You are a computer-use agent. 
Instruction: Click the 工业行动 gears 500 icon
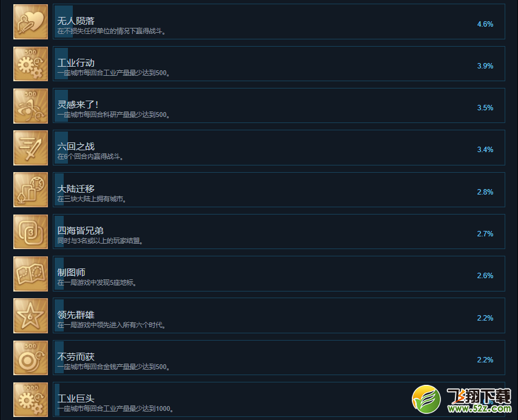point(30,64)
